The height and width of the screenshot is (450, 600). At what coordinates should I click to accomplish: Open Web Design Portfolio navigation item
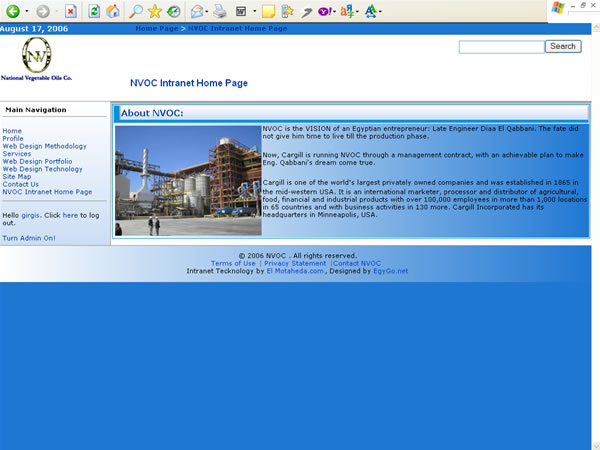click(x=37, y=161)
